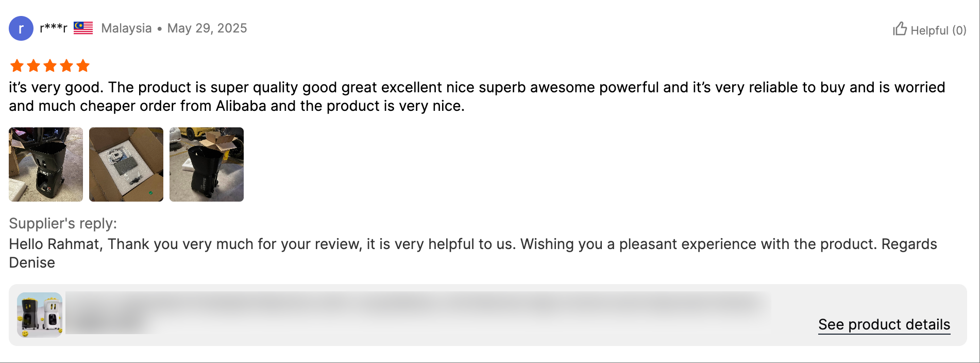Click the product thumbnail image in the footer card
This screenshot has height=363, width=980.
(40, 315)
